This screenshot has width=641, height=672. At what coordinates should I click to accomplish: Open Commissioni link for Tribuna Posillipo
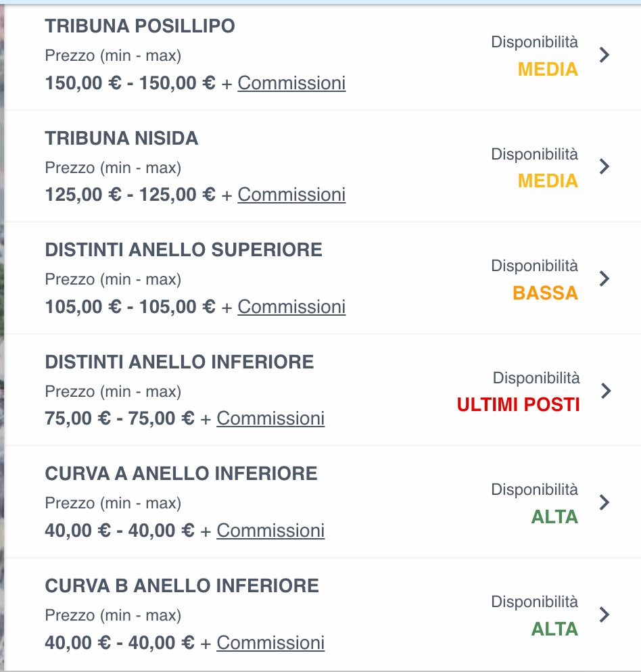pos(291,83)
